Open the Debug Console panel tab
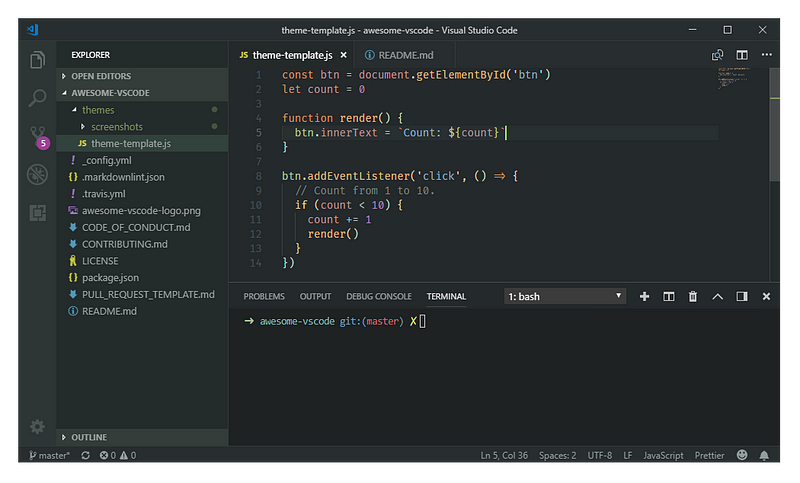 point(379,296)
